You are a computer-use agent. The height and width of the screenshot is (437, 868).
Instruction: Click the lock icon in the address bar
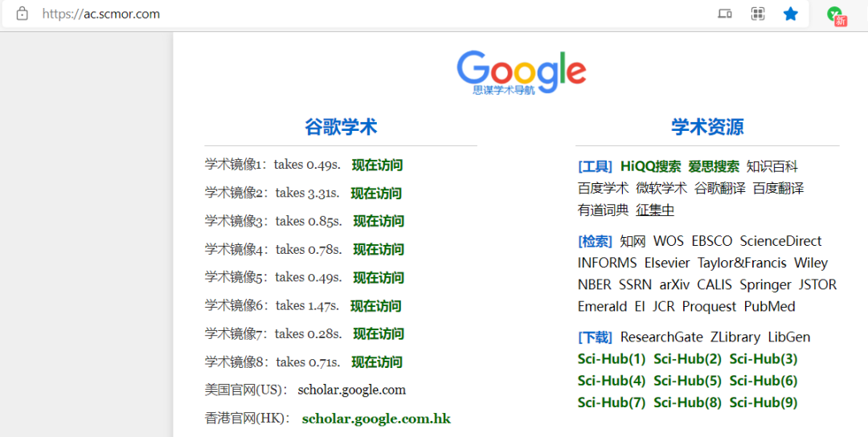[x=23, y=14]
